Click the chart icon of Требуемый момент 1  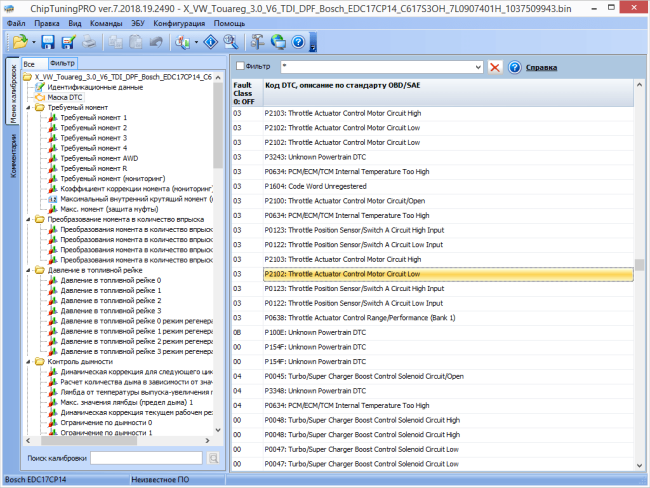pos(53,118)
